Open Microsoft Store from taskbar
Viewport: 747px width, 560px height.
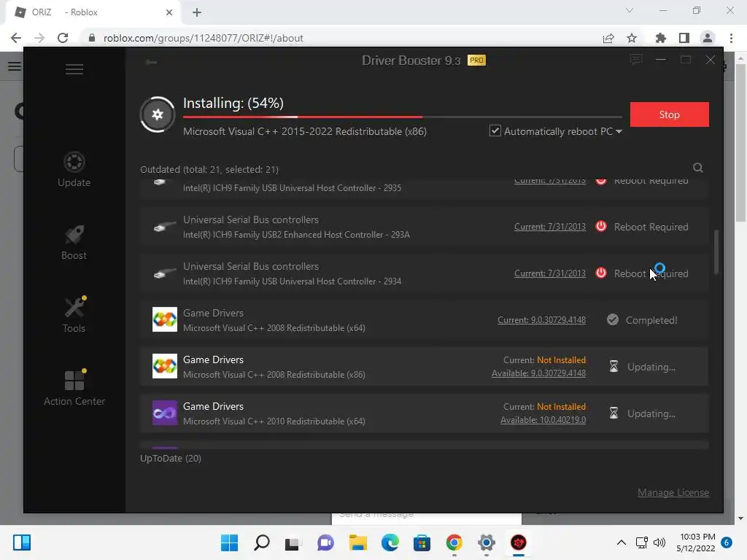[422, 542]
